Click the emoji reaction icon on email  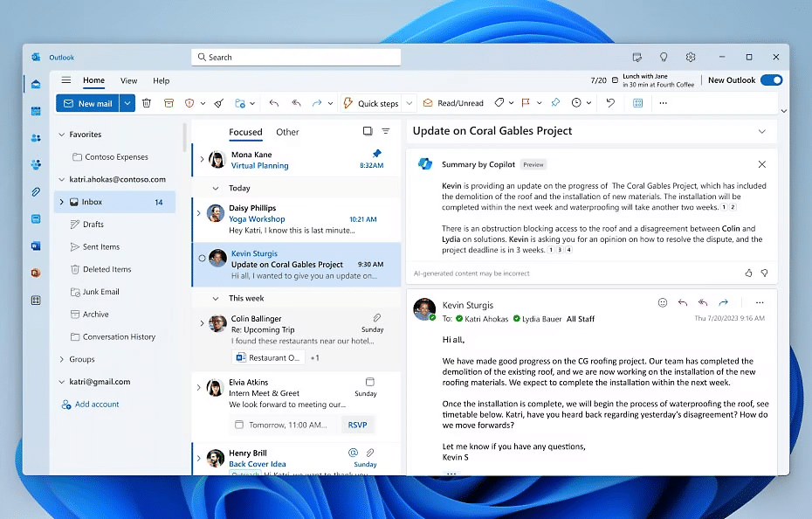click(663, 303)
